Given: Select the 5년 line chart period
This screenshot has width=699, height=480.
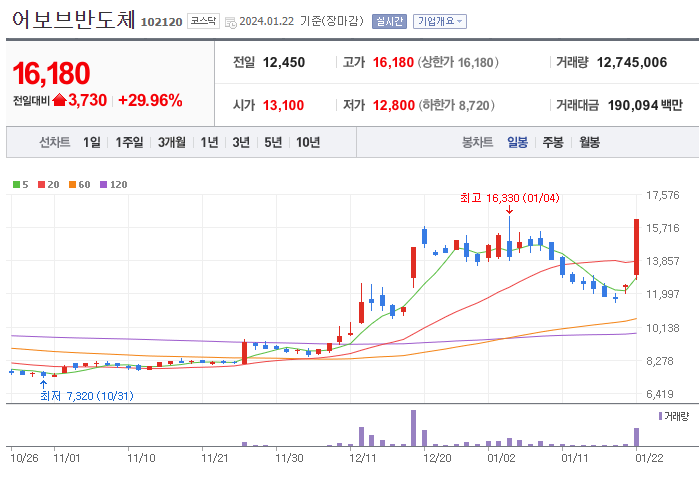Looking at the screenshot, I should (x=273, y=142).
